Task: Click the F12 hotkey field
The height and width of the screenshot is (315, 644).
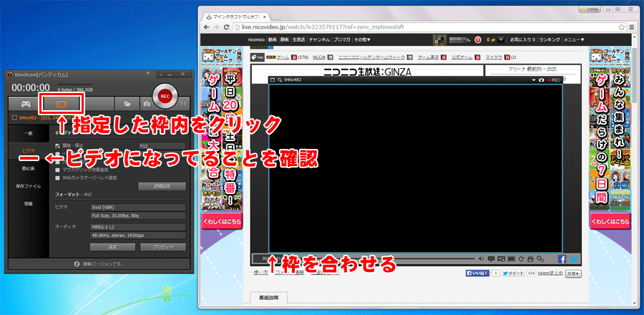Action: pos(162,145)
